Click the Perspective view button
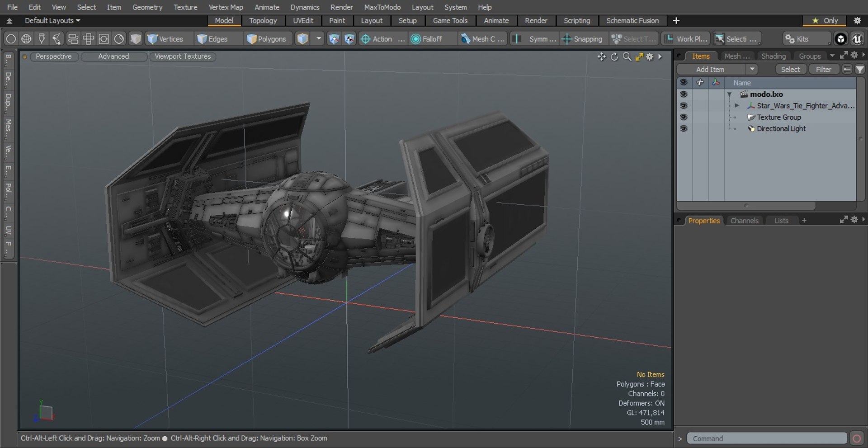Viewport: 868px width, 448px height. coord(53,57)
